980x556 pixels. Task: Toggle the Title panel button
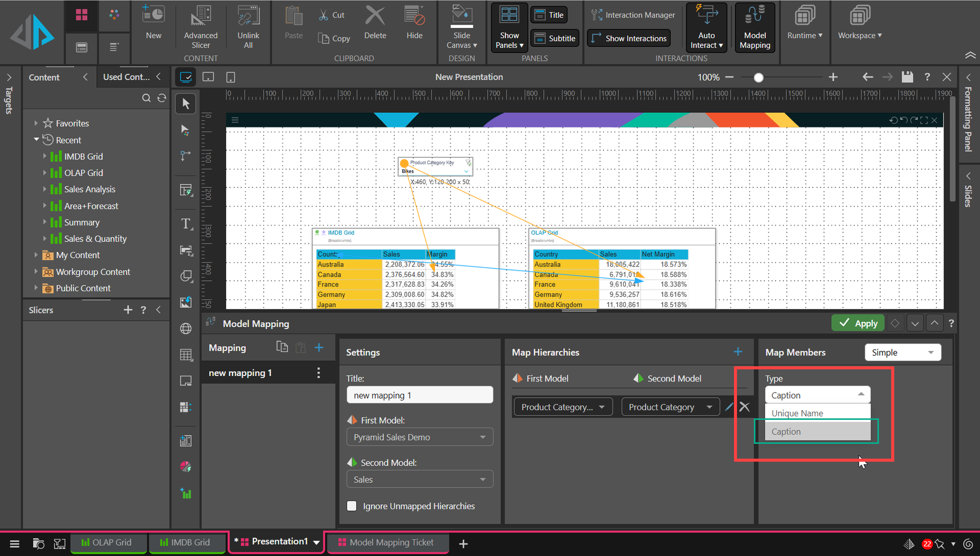coord(549,15)
